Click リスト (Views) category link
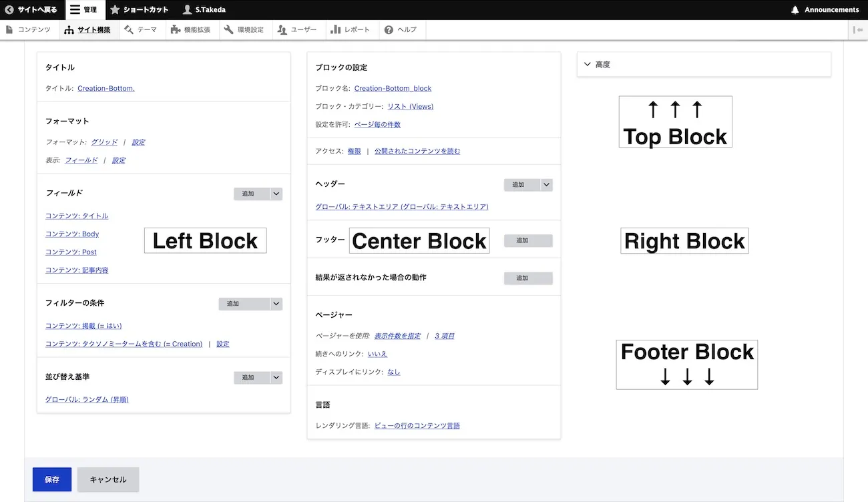 click(410, 106)
